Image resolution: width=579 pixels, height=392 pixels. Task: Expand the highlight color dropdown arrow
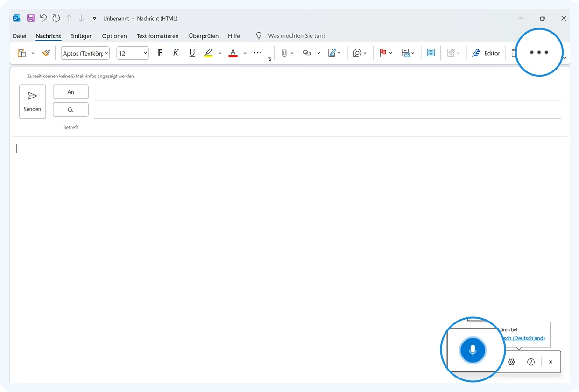tap(219, 53)
